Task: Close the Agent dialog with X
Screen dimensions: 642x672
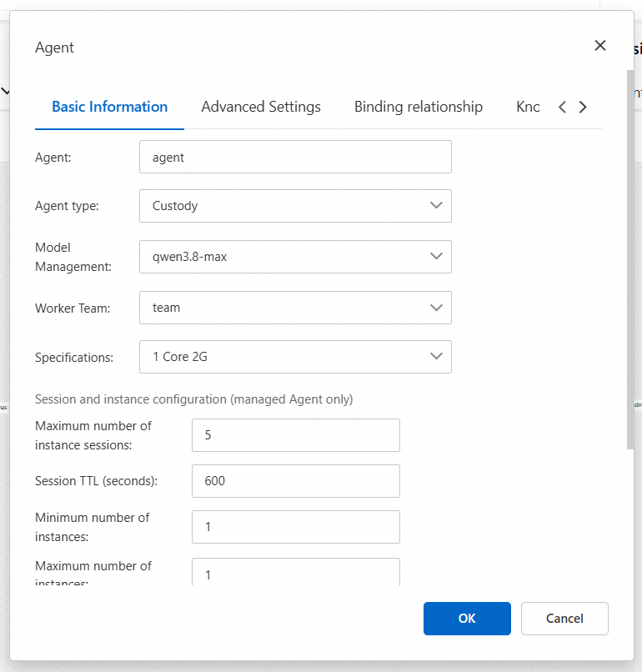Action: point(600,45)
